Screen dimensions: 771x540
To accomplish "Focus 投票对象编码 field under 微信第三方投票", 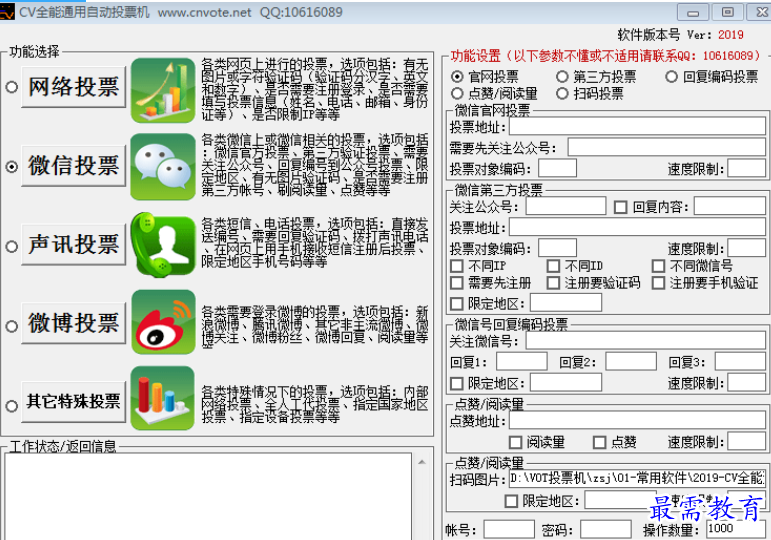I will [x=558, y=248].
